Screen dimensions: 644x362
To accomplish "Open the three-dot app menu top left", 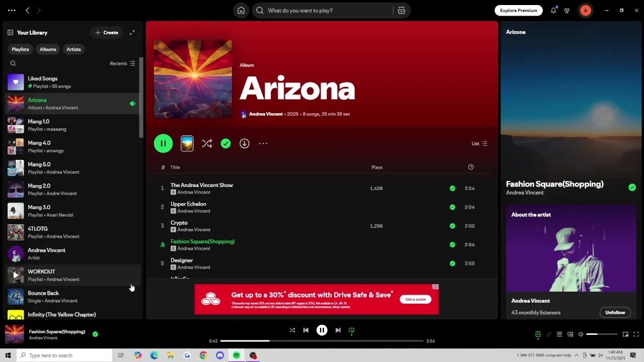I will [12, 11].
